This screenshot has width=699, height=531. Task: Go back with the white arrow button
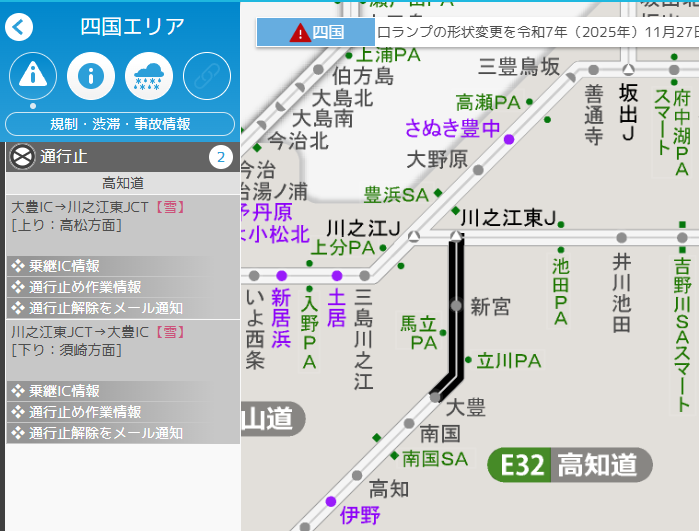(x=19, y=27)
